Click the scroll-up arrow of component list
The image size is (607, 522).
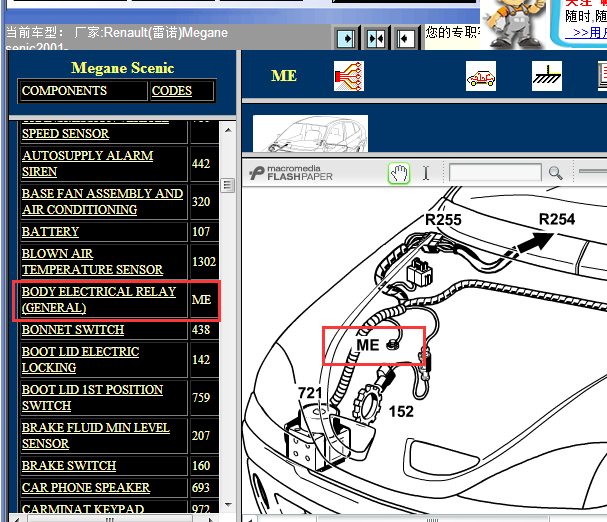click(x=228, y=130)
